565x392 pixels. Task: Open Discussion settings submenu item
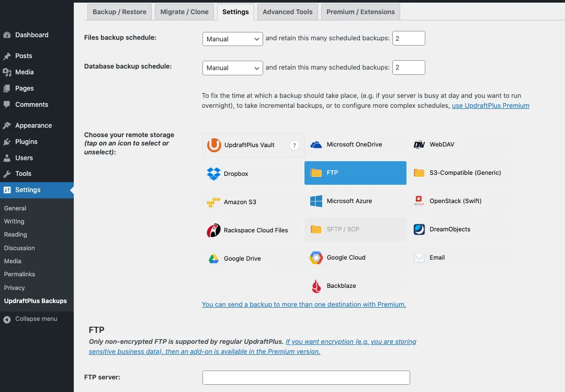(19, 248)
